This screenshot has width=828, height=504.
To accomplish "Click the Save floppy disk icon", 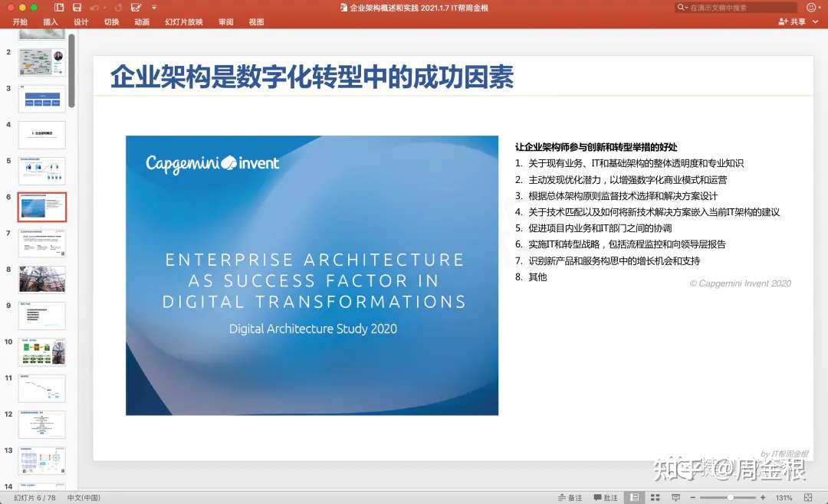I will click(77, 8).
